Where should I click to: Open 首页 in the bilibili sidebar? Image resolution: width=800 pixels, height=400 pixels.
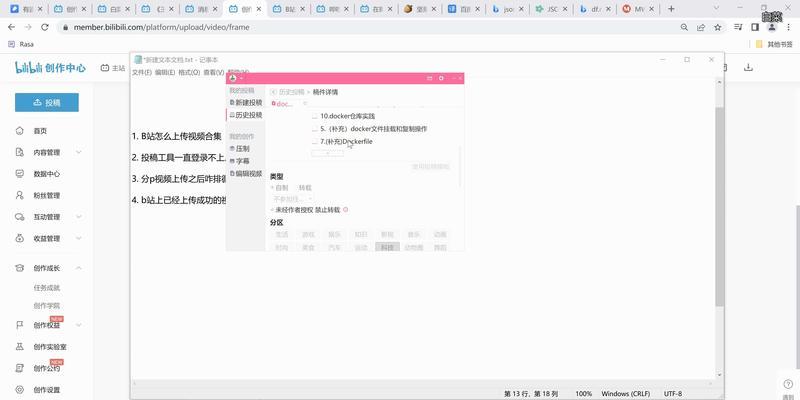(x=40, y=131)
